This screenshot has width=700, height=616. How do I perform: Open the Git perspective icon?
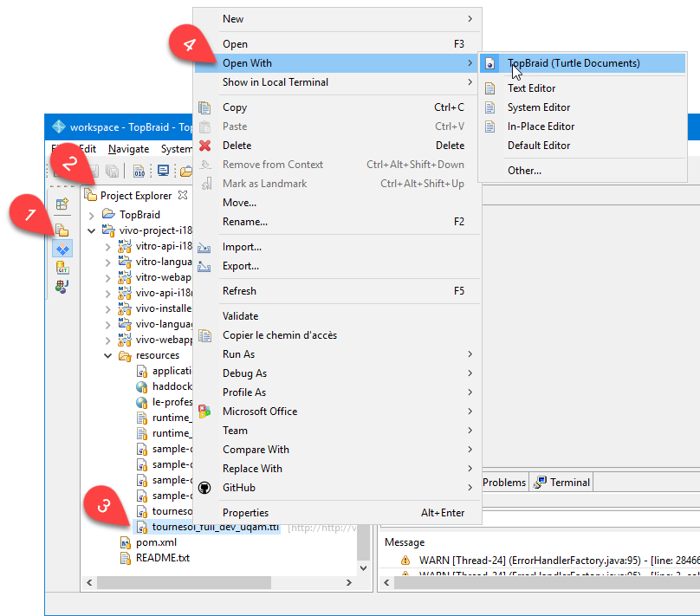62,268
